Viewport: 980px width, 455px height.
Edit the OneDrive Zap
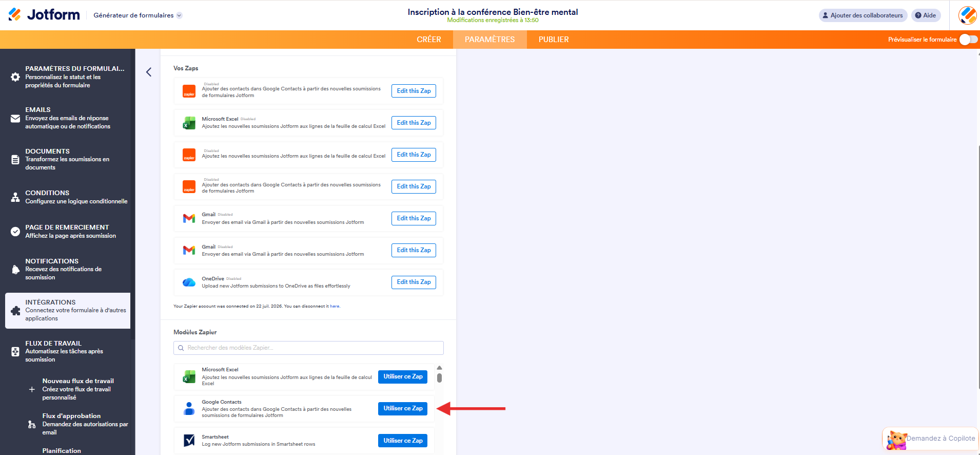point(414,282)
